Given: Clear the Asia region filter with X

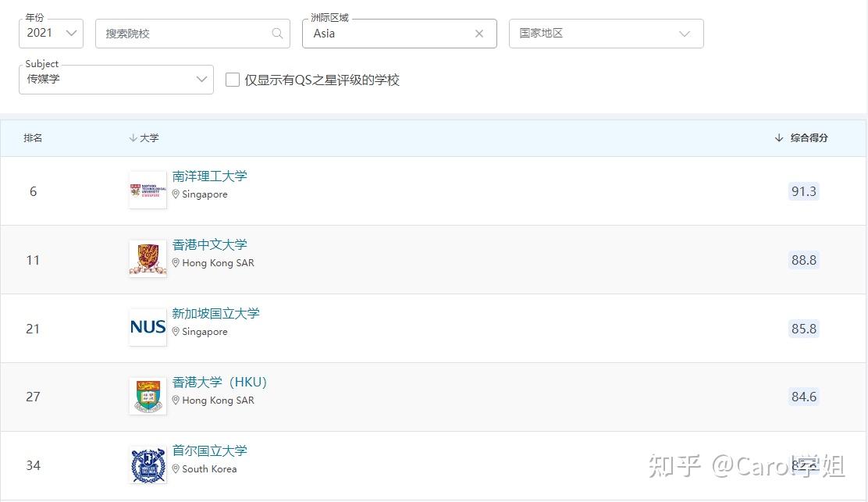Looking at the screenshot, I should pyautogui.click(x=479, y=34).
